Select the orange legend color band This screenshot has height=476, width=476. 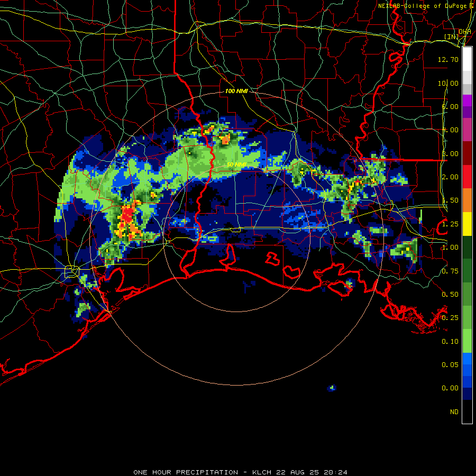pyautogui.click(x=467, y=200)
